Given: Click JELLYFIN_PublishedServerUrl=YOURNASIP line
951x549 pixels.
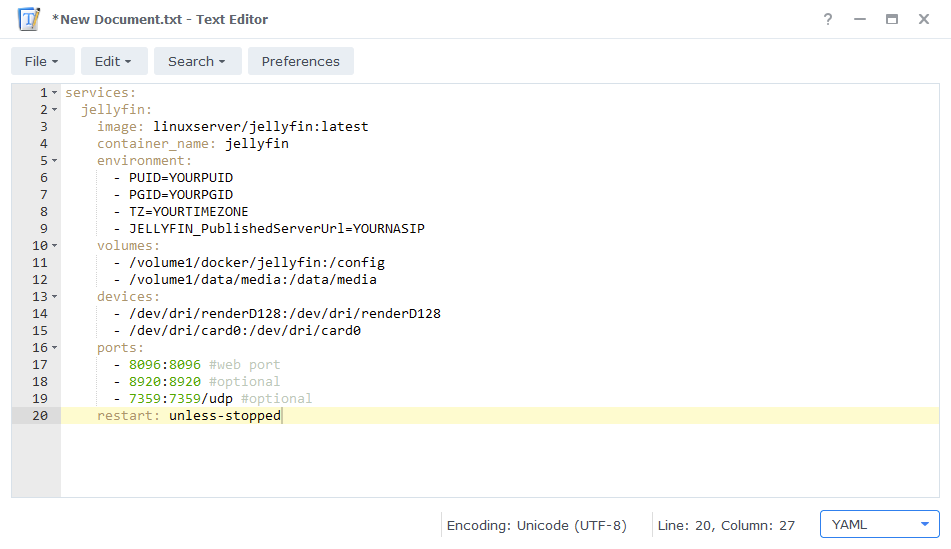Looking at the screenshot, I should click(x=277, y=229).
